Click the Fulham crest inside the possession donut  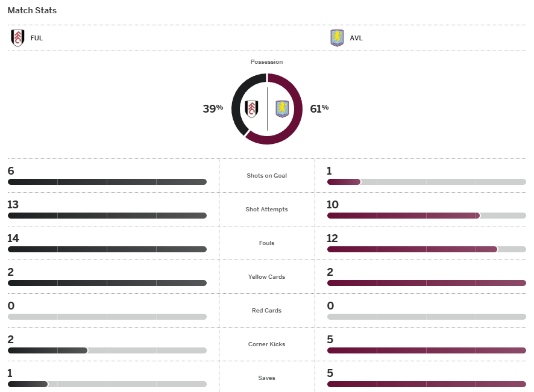point(253,109)
